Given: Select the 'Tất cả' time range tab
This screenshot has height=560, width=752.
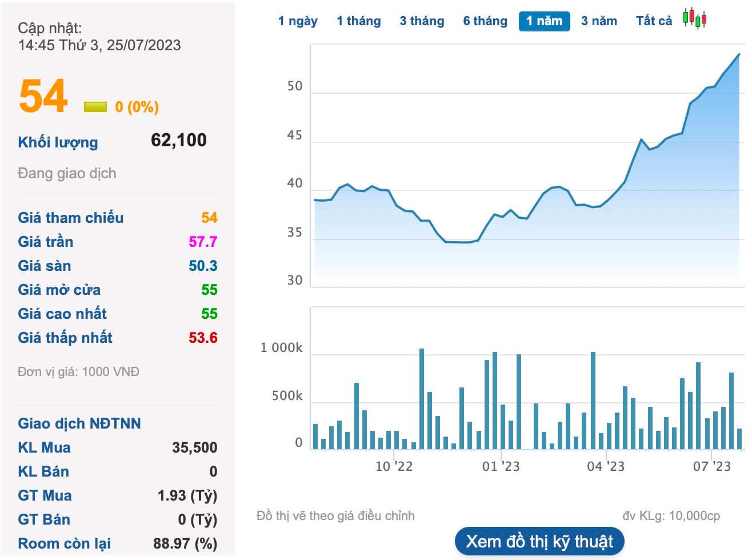Looking at the screenshot, I should coord(654,21).
